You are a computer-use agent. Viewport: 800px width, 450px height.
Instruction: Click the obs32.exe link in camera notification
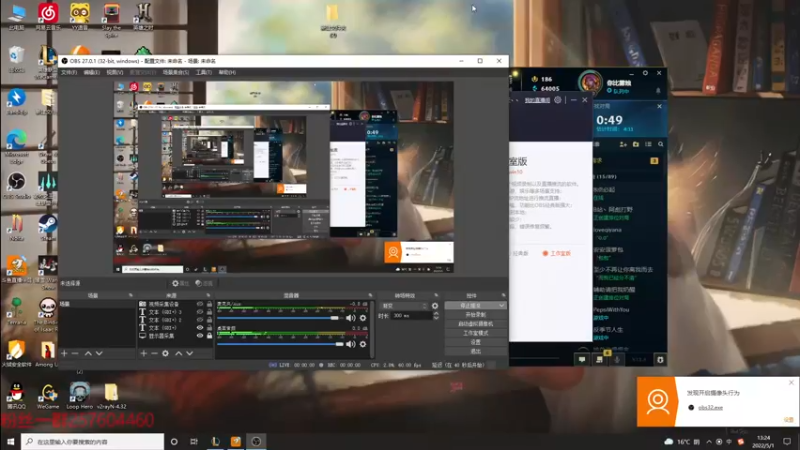pos(710,408)
